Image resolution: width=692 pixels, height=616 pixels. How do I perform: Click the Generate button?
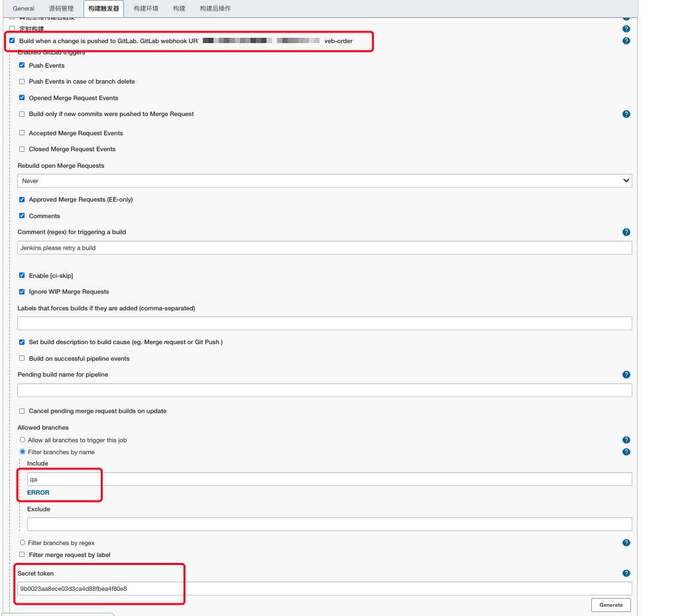610,605
